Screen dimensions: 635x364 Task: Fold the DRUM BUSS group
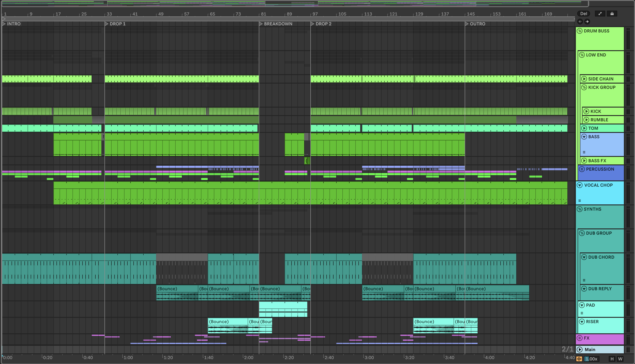580,31
